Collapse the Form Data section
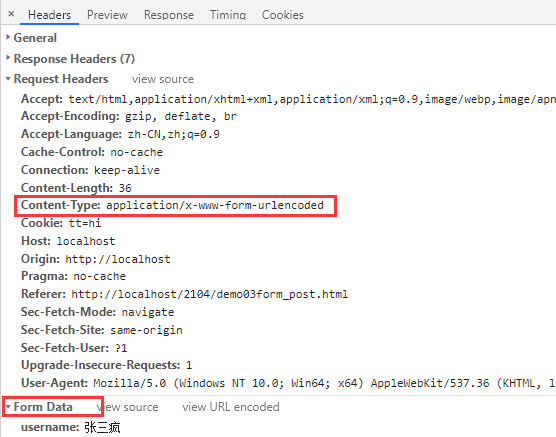Screen dimensions: 556x437 8,406
